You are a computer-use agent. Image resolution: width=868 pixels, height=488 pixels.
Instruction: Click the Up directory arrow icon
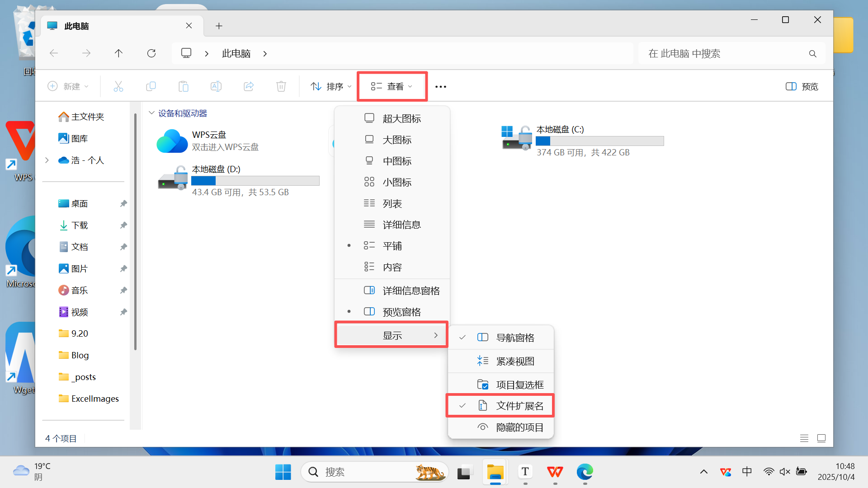pyautogui.click(x=118, y=53)
